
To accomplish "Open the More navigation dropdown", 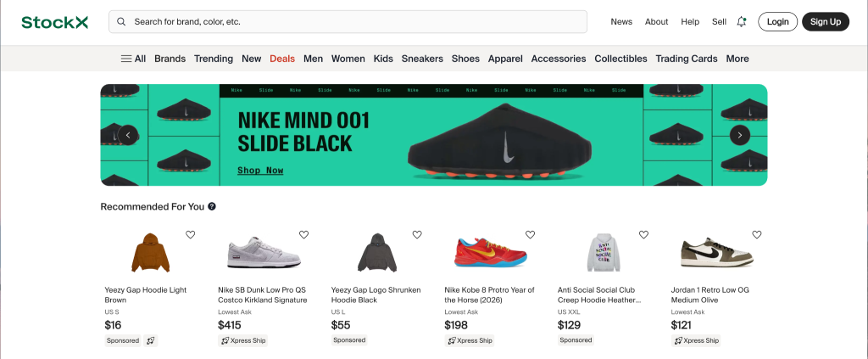I will pyautogui.click(x=737, y=59).
